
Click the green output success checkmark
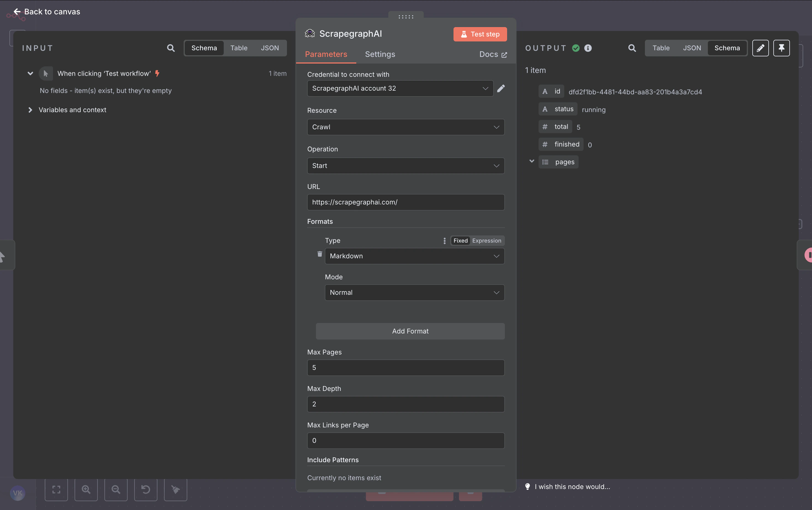click(x=576, y=48)
